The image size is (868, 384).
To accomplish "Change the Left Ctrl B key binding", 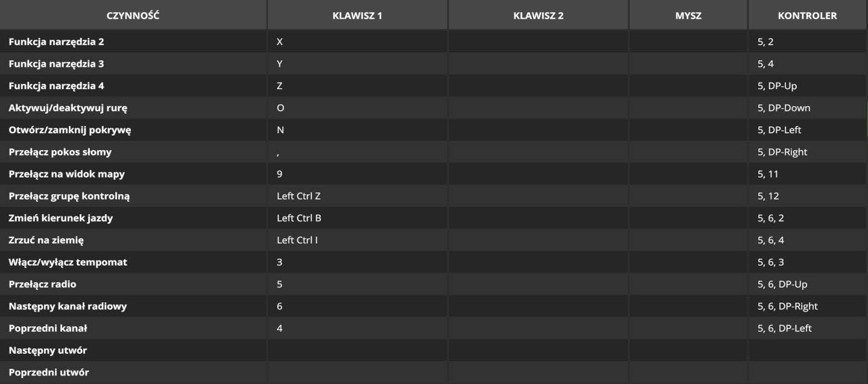I will (357, 218).
